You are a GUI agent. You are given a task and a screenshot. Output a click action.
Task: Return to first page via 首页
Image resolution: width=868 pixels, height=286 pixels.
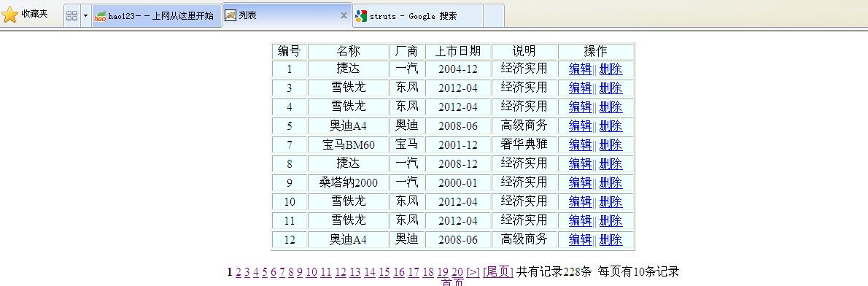[453, 282]
